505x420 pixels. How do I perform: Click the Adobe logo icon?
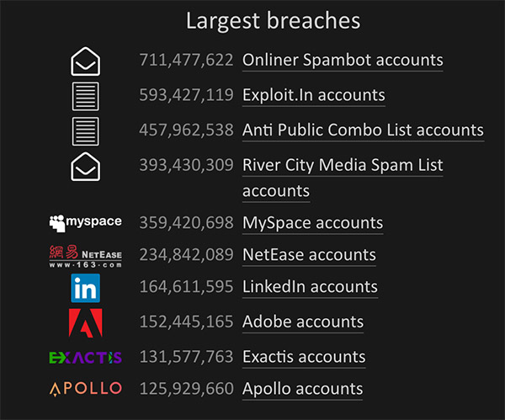coord(86,322)
